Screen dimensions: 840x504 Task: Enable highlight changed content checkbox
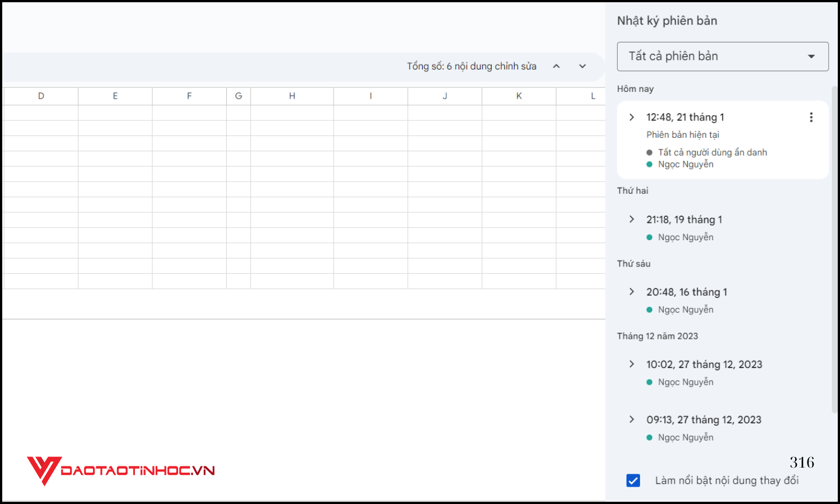633,480
